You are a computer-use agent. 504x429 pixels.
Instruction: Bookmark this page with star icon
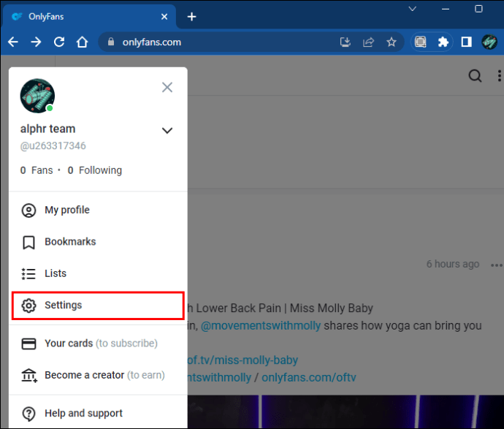coord(392,42)
